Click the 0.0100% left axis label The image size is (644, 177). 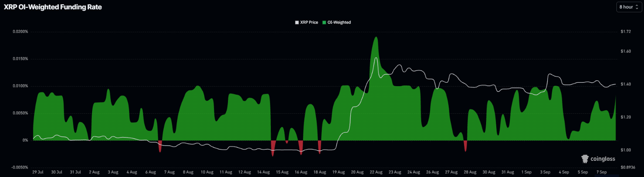tap(20, 86)
